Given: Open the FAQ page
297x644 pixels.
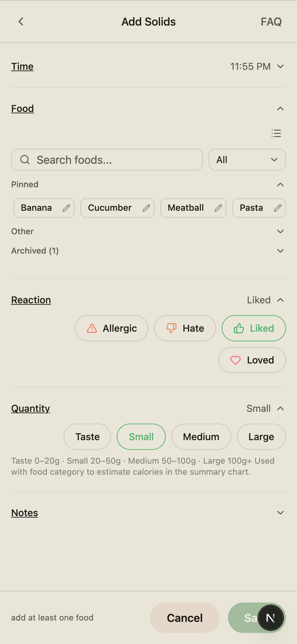Looking at the screenshot, I should (x=271, y=21).
